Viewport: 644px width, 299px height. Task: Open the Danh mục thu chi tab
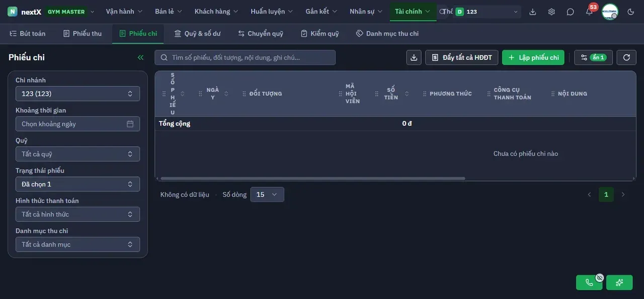coord(387,34)
